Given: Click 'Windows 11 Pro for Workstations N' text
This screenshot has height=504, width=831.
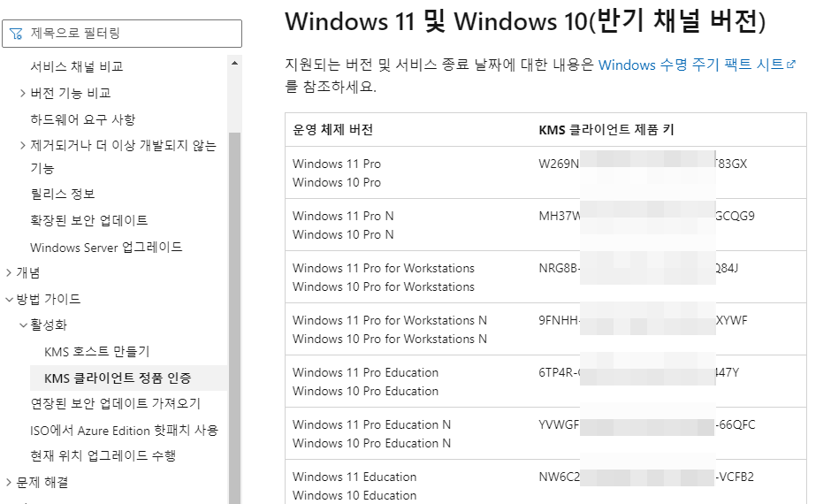Looking at the screenshot, I should pos(390,321).
